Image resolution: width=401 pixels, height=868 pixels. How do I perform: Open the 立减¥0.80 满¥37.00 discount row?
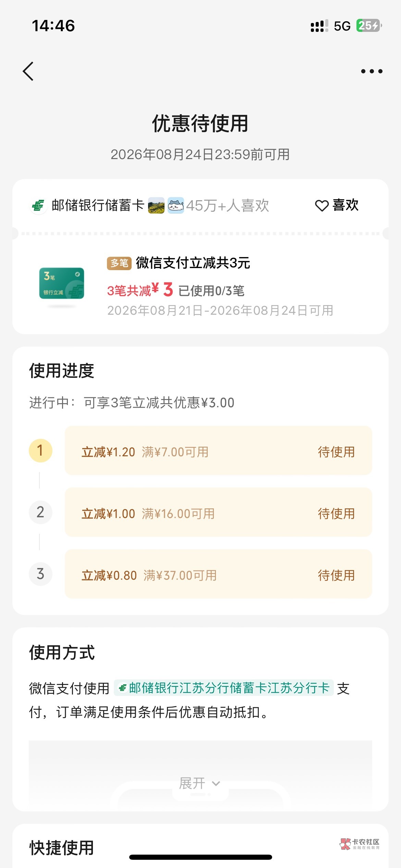(x=218, y=574)
